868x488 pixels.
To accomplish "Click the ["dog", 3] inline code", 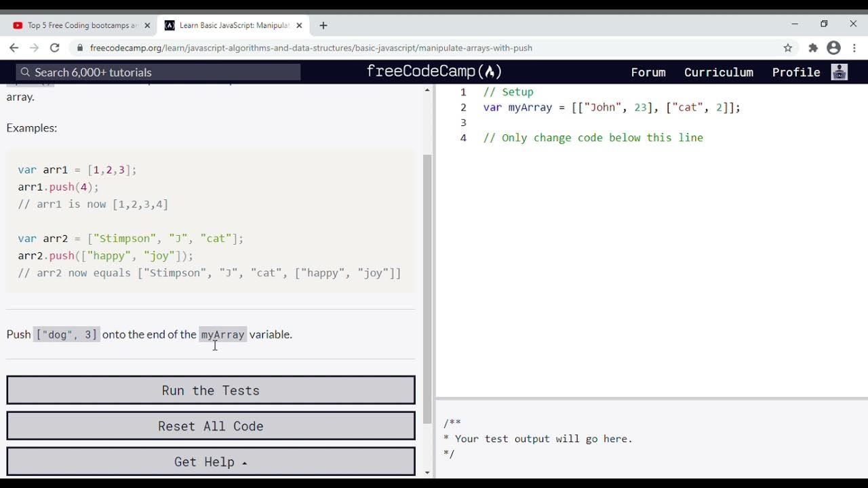I will (66, 334).
